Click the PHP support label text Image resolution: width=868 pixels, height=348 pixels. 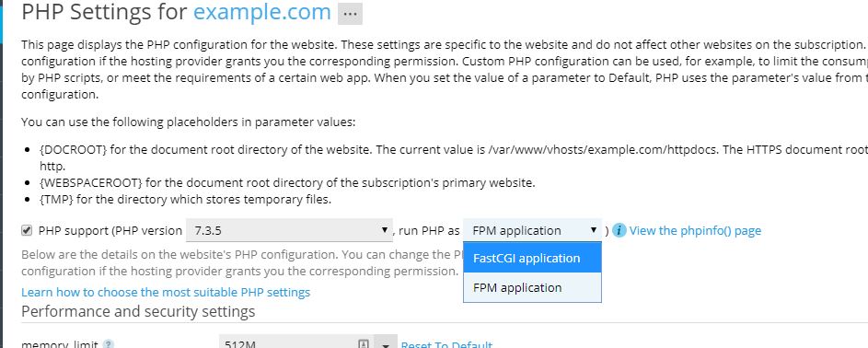(74, 231)
